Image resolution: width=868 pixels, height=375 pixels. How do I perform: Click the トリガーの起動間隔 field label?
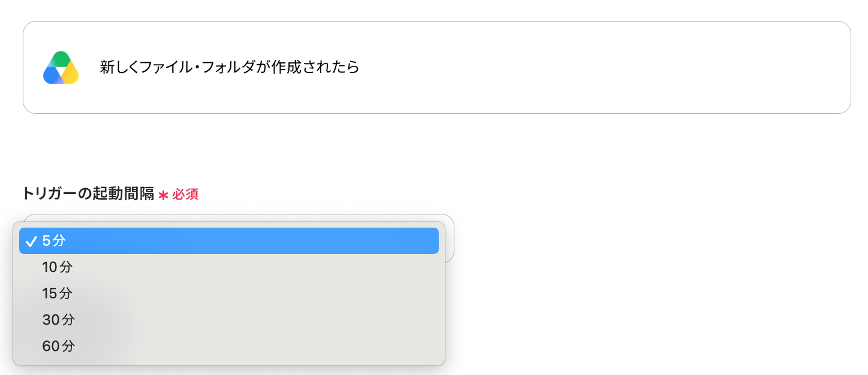click(x=88, y=194)
